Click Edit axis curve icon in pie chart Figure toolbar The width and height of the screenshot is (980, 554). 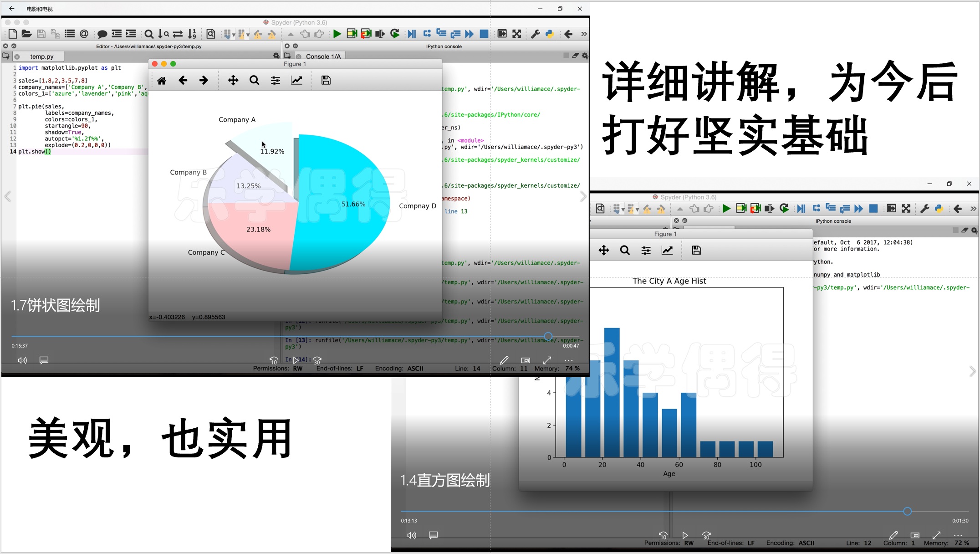click(x=297, y=81)
